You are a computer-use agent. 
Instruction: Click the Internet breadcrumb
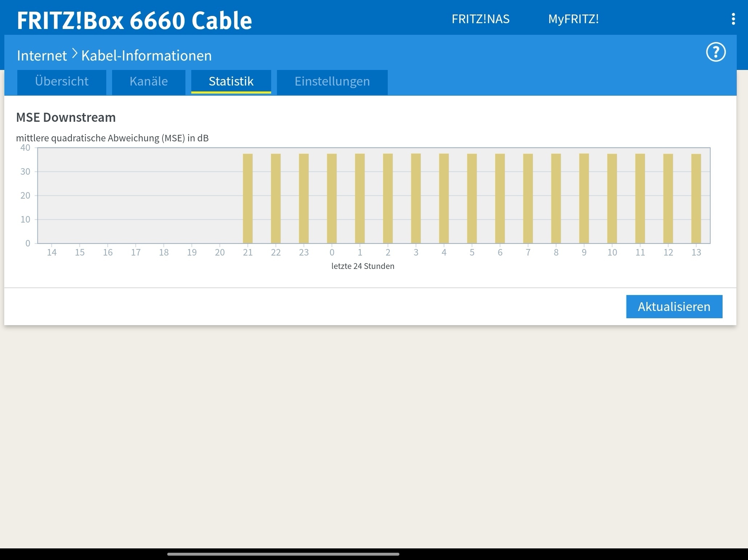tap(42, 55)
